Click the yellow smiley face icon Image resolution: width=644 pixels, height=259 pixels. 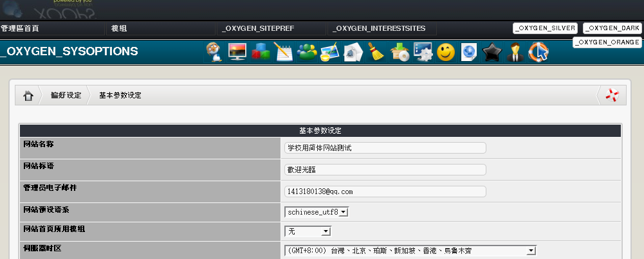tap(446, 52)
